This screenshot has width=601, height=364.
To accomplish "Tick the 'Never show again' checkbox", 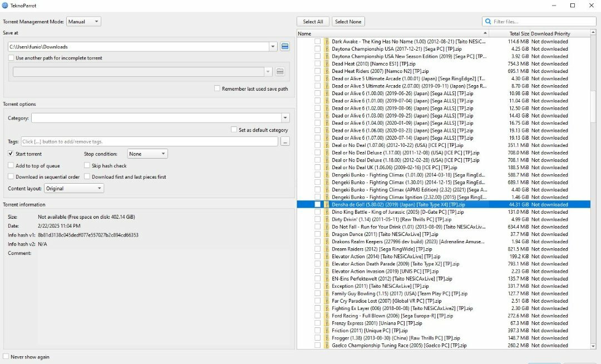I will coord(6,357).
